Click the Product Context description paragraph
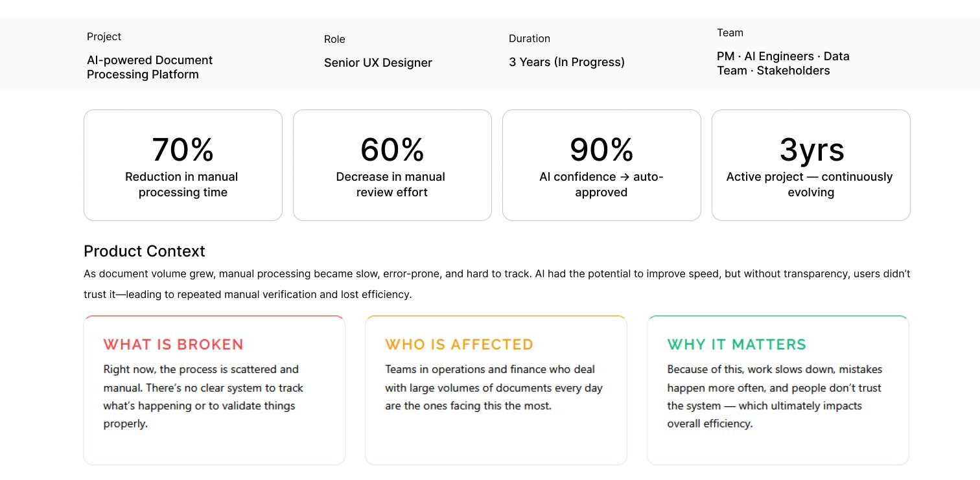Image resolution: width=980 pixels, height=480 pixels. 496,284
